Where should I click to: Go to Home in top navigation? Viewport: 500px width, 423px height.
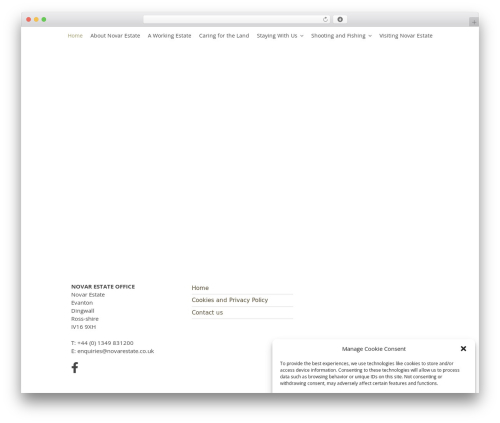pyautogui.click(x=75, y=36)
